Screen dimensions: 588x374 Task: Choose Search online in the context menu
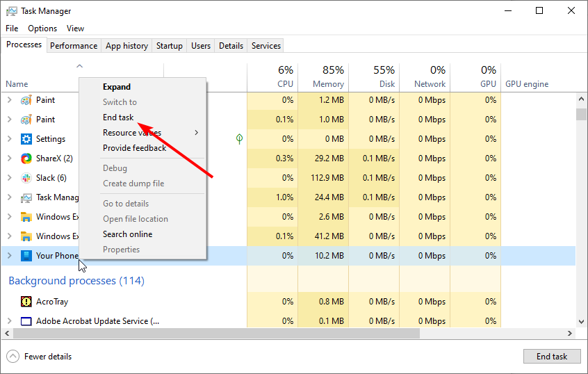click(x=142, y=234)
